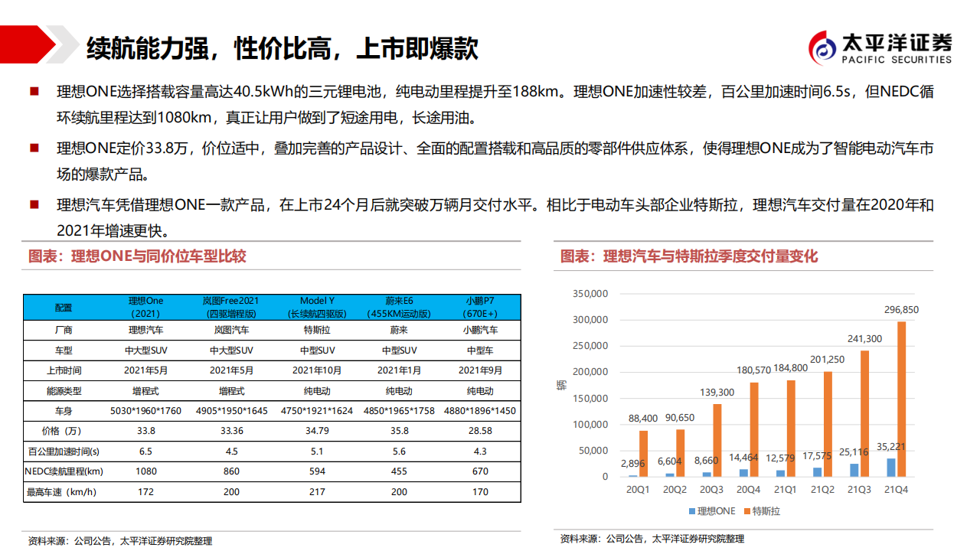Click the 蔚来E6 column header
Image resolution: width=980 pixels, height=551 pixels.
[398, 308]
